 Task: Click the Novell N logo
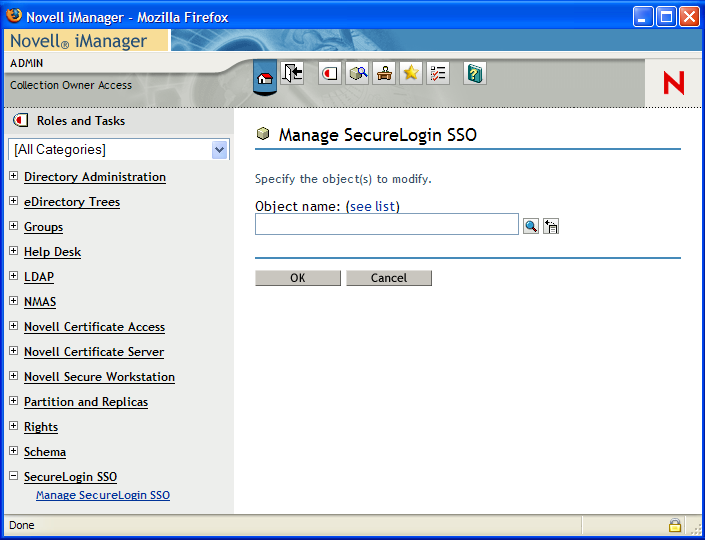pyautogui.click(x=674, y=83)
